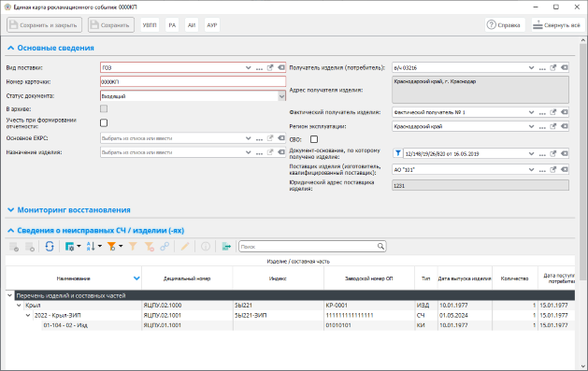Select the 01-104 - 02 - Изд row
Screen dimensions: 588x371
(290, 325)
